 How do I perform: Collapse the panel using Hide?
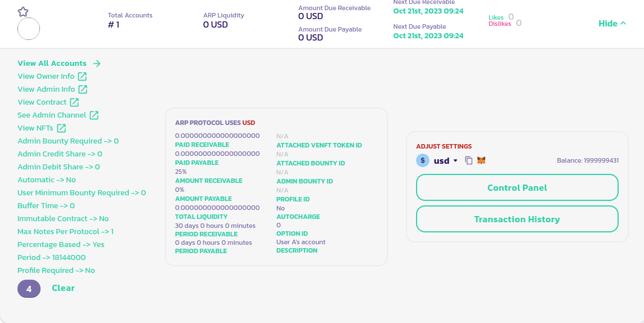pyautogui.click(x=612, y=24)
